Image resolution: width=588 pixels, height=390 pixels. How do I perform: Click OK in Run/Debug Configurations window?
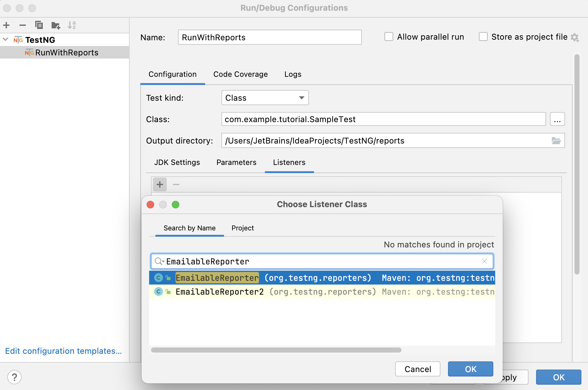tap(558, 377)
